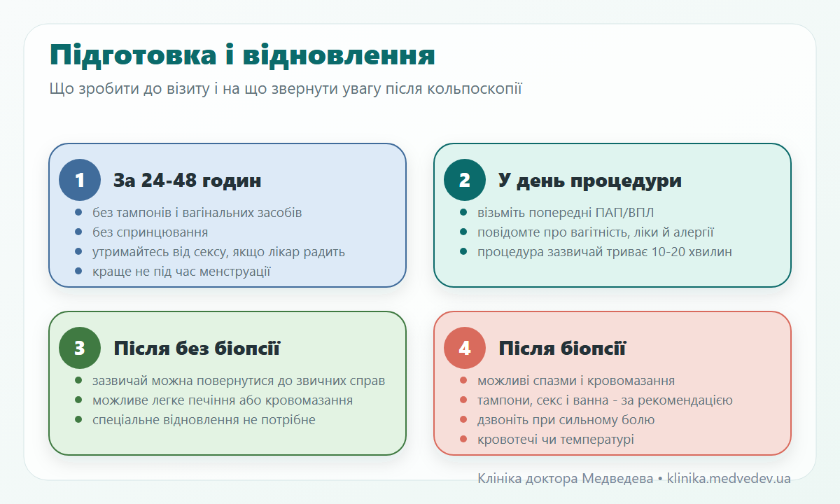Click the red number 4 circle
This screenshot has width=840, height=504.
pyautogui.click(x=465, y=348)
